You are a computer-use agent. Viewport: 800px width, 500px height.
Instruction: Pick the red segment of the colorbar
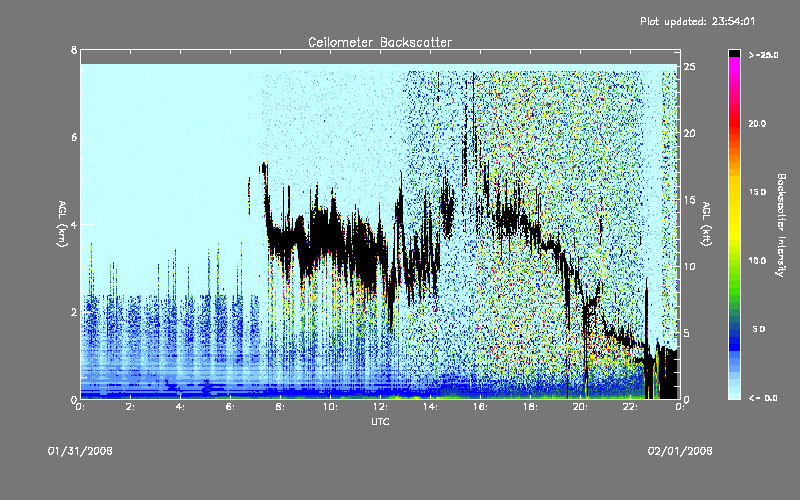click(734, 122)
